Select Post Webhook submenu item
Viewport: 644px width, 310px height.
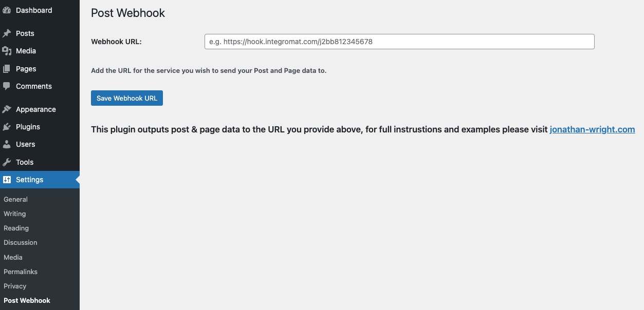coord(27,300)
